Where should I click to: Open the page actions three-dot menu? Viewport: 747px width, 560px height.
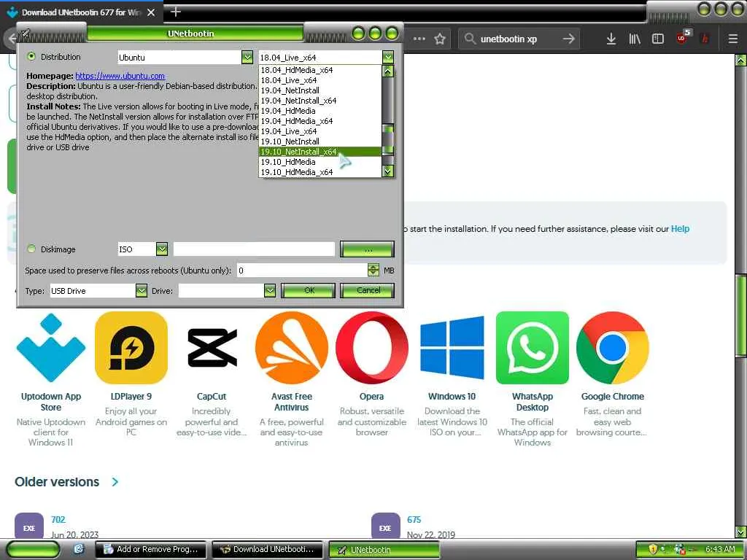click(419, 39)
